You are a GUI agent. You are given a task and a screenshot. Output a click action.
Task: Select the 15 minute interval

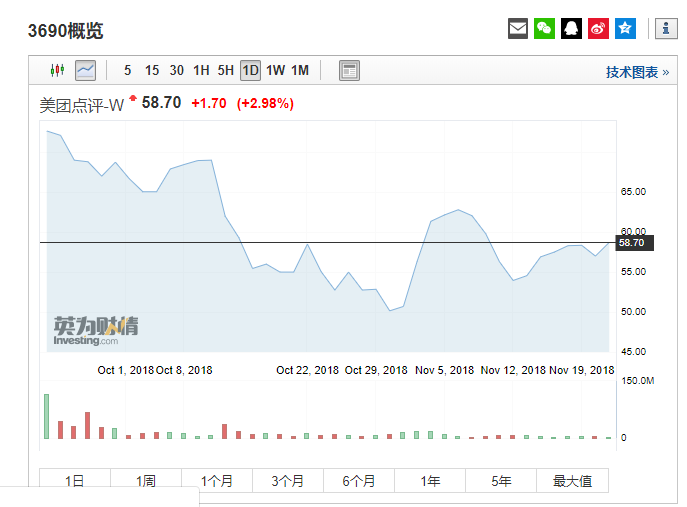[152, 70]
